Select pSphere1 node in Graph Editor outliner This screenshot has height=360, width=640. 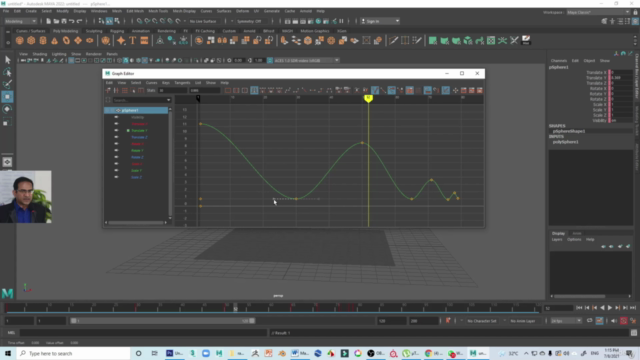(x=136, y=110)
